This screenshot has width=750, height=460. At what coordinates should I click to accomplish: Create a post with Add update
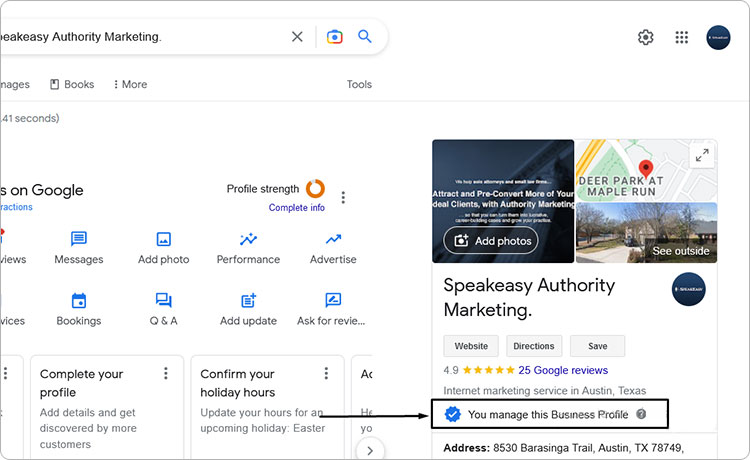(248, 309)
